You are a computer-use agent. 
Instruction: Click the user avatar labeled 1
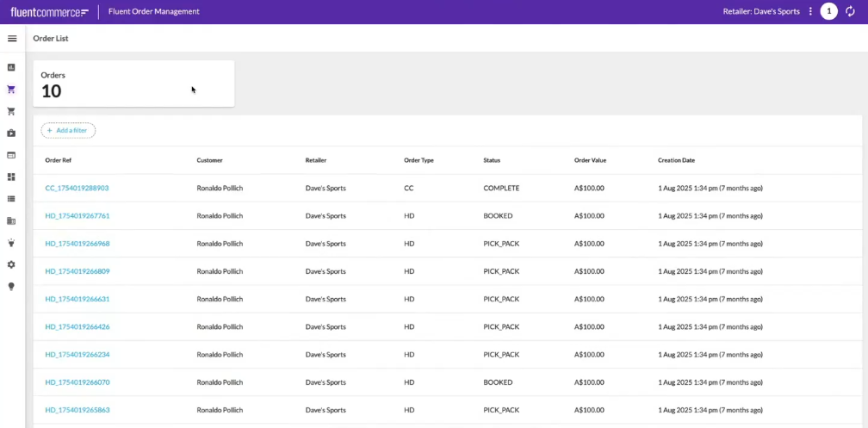point(828,12)
